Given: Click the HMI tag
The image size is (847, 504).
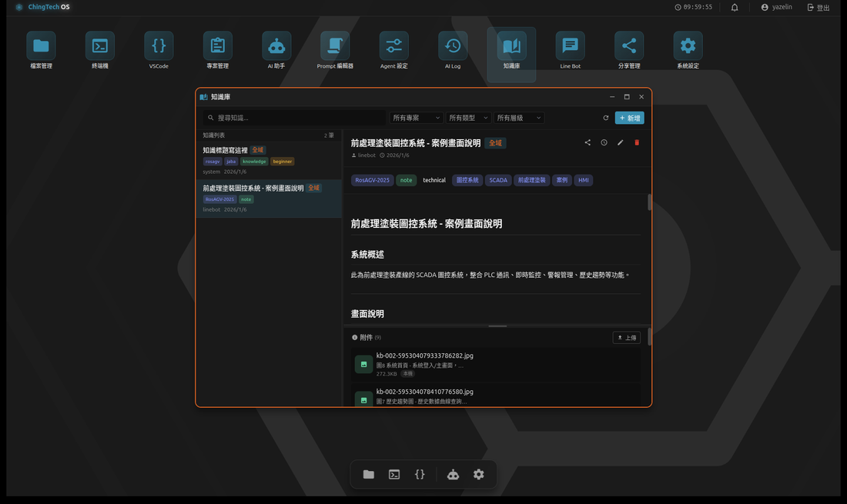Looking at the screenshot, I should [x=584, y=180].
